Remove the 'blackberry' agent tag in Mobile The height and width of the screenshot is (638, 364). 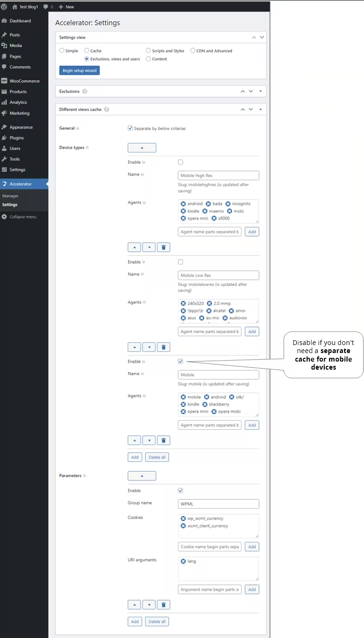[205, 404]
